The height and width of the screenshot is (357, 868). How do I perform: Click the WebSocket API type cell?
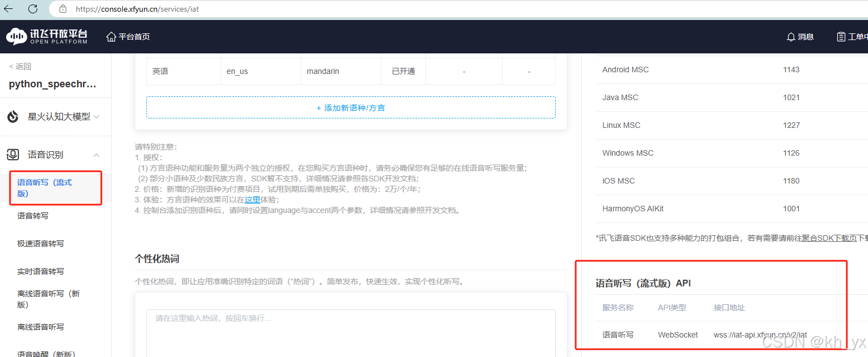678,335
